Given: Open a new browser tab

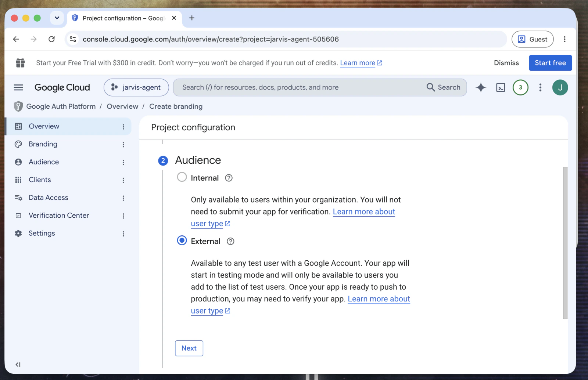Looking at the screenshot, I should pyautogui.click(x=192, y=18).
